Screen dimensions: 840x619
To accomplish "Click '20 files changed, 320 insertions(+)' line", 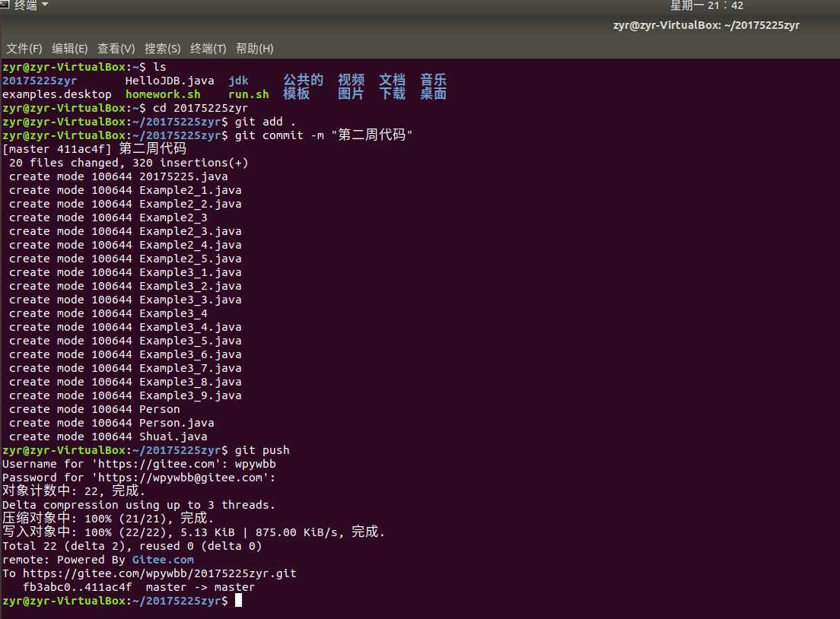I will click(x=129, y=163).
